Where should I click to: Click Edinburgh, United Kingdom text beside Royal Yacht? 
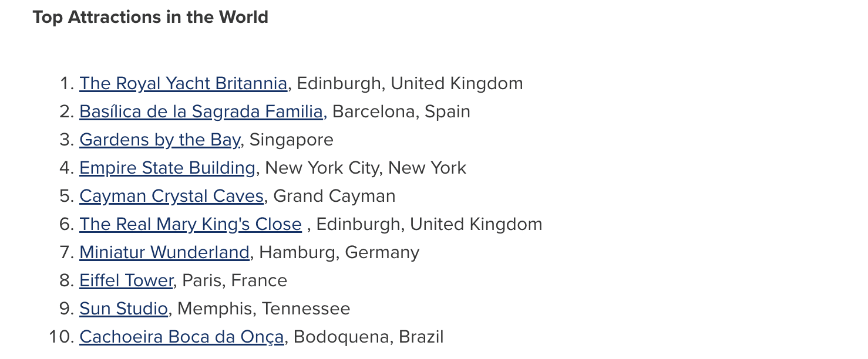click(410, 84)
